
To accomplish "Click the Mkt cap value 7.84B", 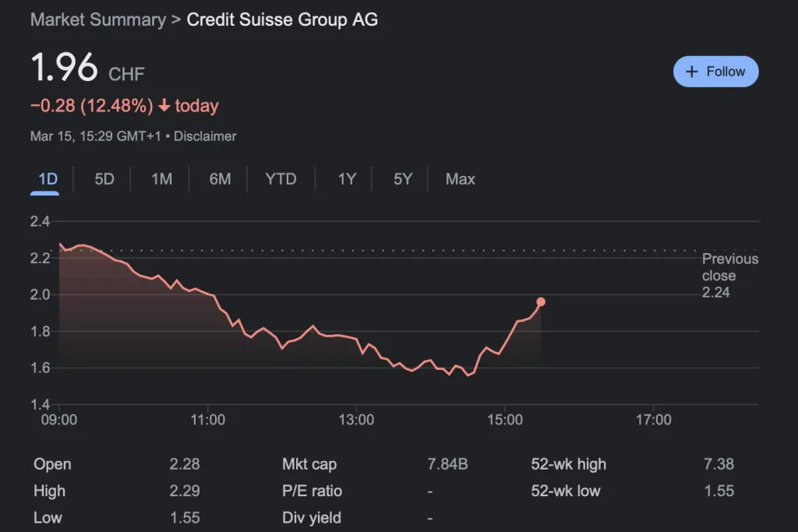I will point(447,464).
